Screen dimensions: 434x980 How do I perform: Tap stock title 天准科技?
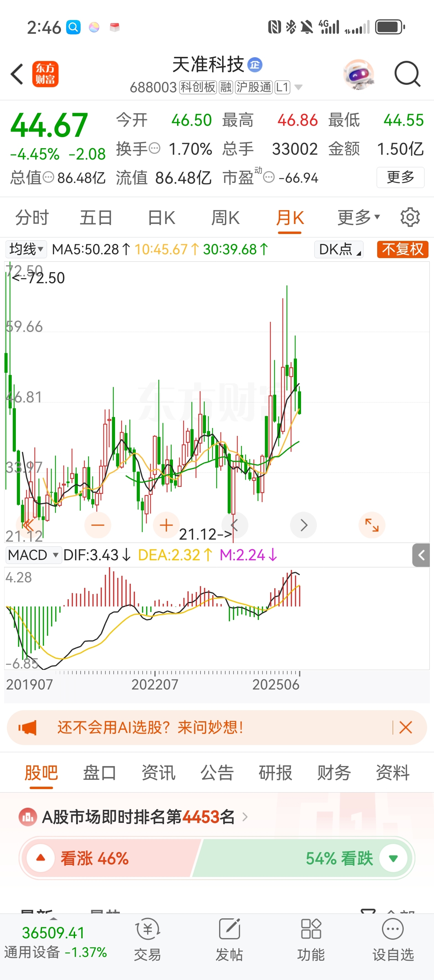coord(208,65)
